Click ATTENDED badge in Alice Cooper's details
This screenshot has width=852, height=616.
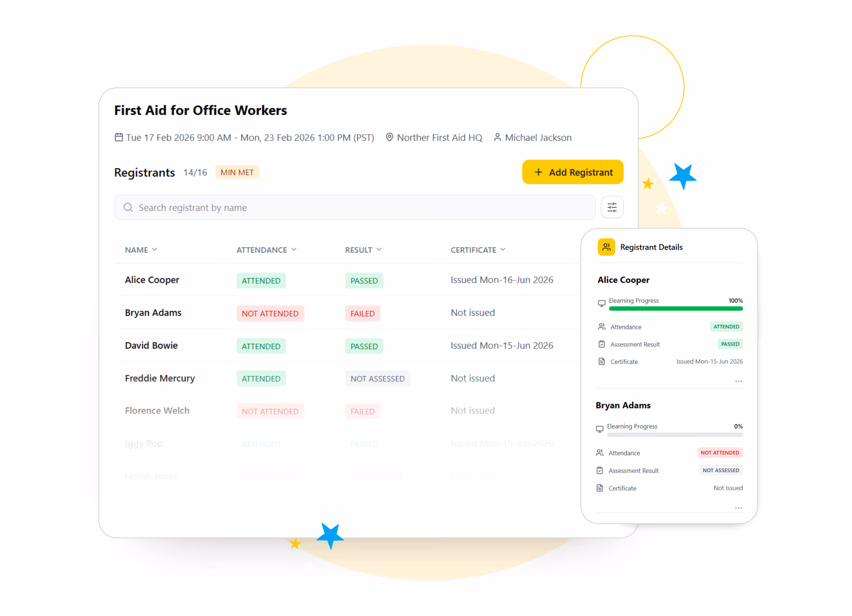726,326
